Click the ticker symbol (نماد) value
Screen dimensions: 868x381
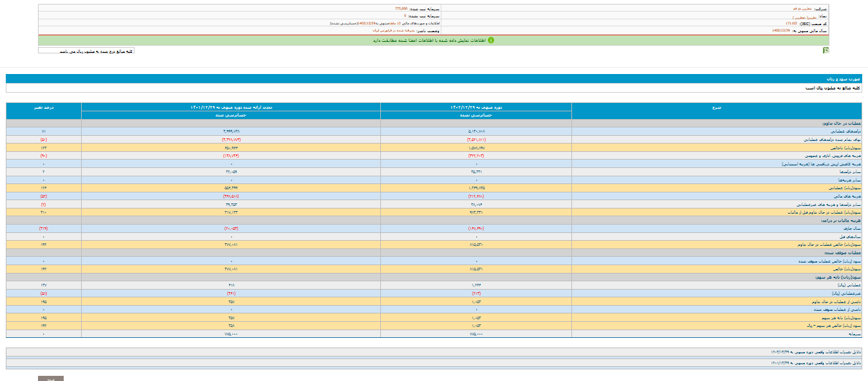806,16
